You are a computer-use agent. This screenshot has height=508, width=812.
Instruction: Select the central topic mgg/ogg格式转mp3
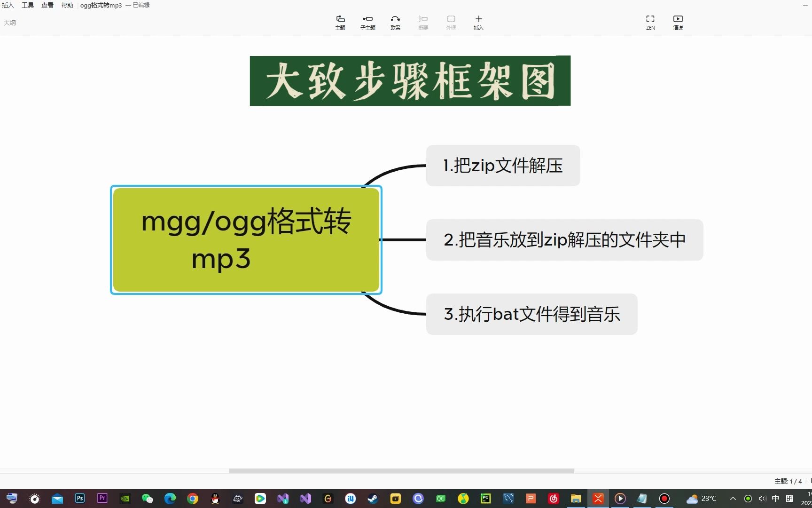tap(246, 240)
